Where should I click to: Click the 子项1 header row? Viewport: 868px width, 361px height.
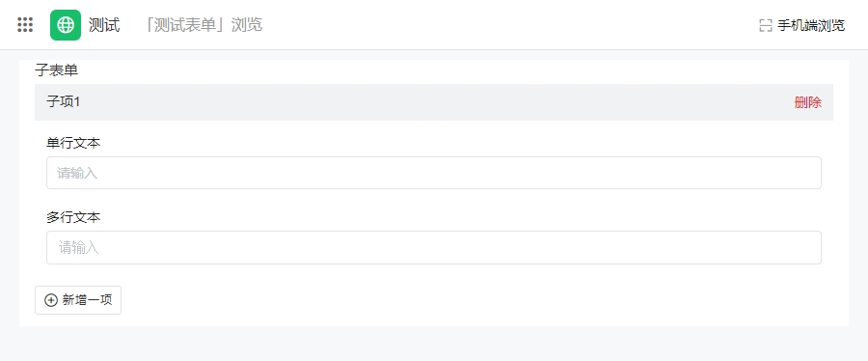click(433, 102)
